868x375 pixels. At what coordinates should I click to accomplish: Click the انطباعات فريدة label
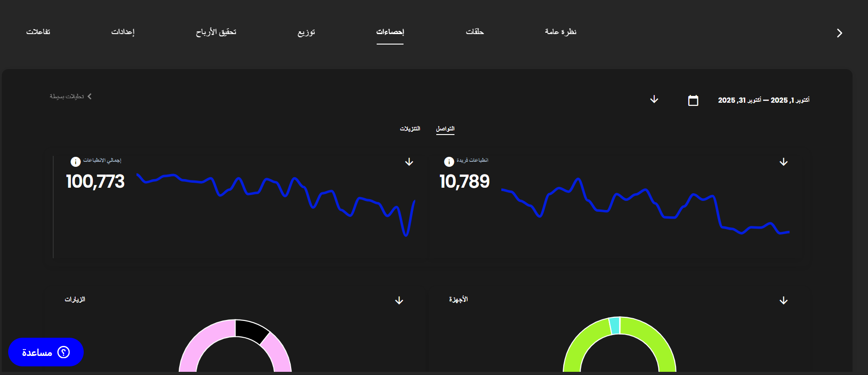pos(472,160)
